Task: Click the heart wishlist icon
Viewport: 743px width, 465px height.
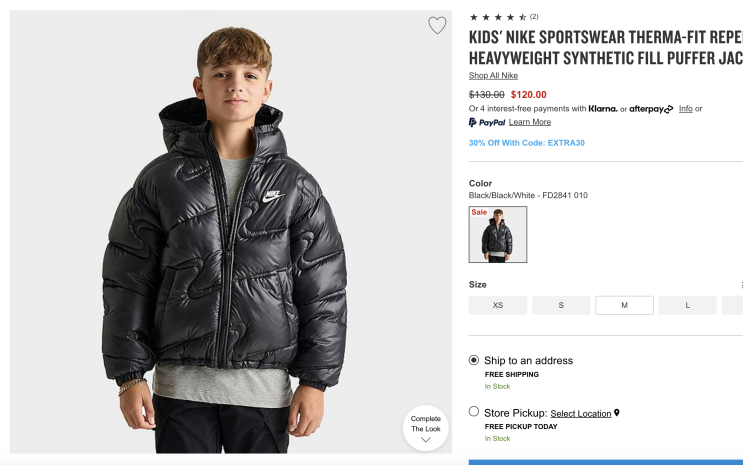Action: pos(437,26)
